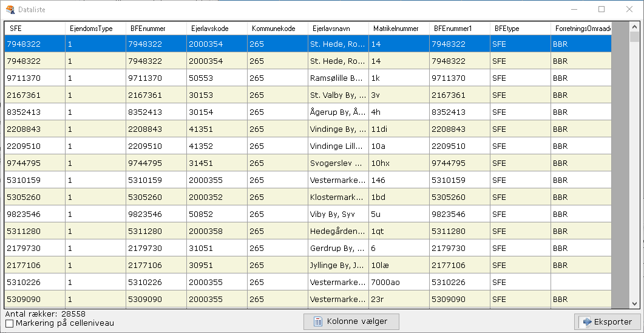Click the Ejerlavskode column header
The image size is (644, 333).
point(216,29)
